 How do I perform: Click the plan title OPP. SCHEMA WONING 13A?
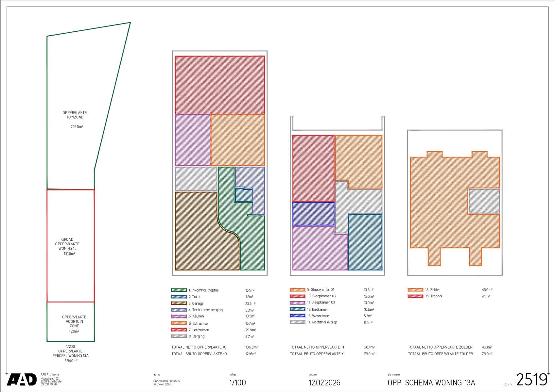[x=431, y=383]
